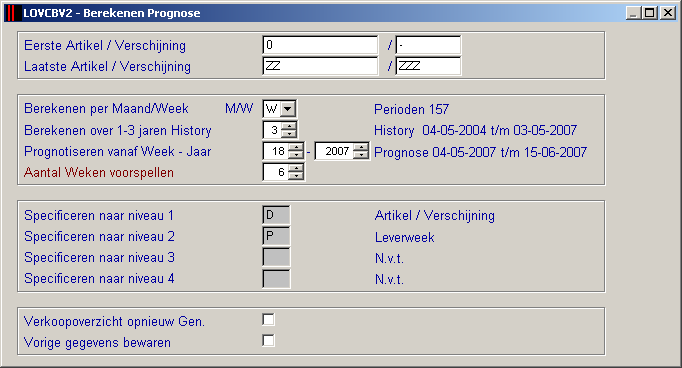Click the red application icon in title bar
The height and width of the screenshot is (368, 682).
click(x=12, y=13)
